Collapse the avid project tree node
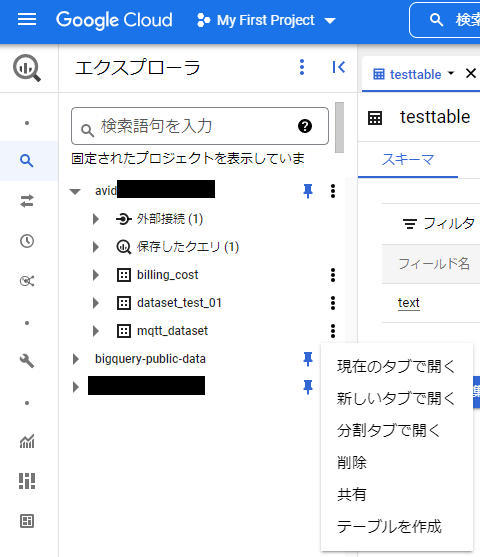Screen dimensions: 480x557 pos(75,191)
